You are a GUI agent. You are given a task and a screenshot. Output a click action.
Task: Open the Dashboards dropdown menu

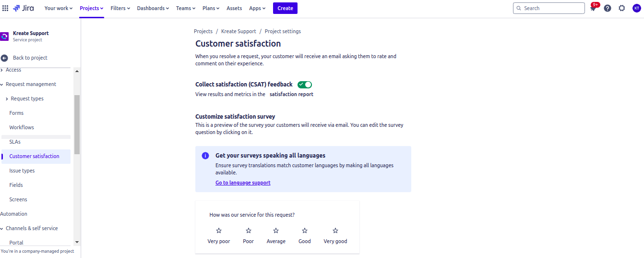coord(153,8)
